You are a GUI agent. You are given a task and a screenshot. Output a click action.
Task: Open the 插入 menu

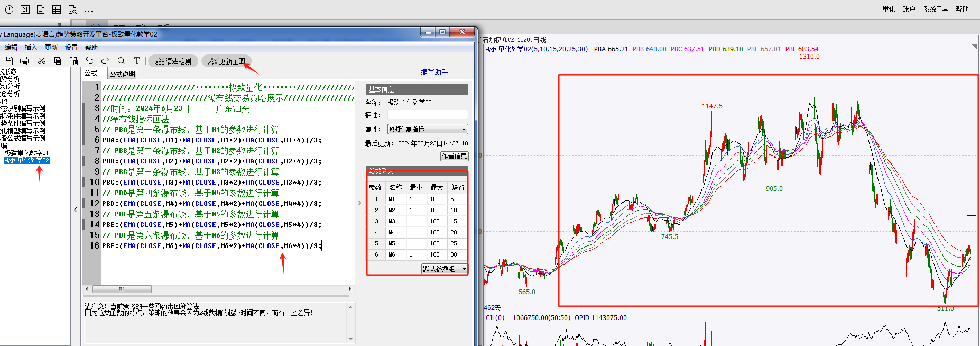[31, 48]
